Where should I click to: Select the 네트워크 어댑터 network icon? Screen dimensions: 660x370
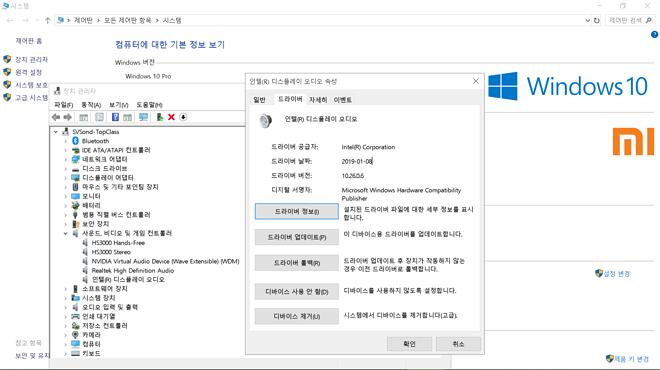(75, 159)
